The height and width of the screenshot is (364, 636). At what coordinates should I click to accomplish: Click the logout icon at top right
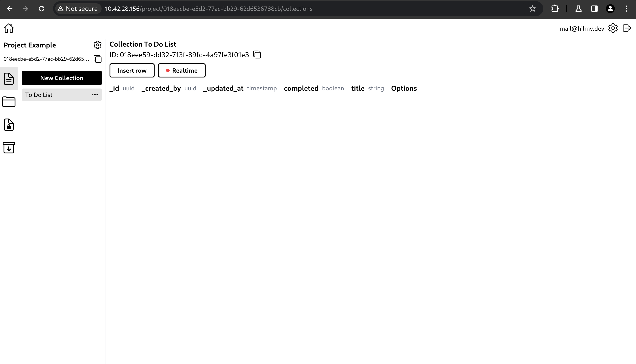(x=627, y=28)
